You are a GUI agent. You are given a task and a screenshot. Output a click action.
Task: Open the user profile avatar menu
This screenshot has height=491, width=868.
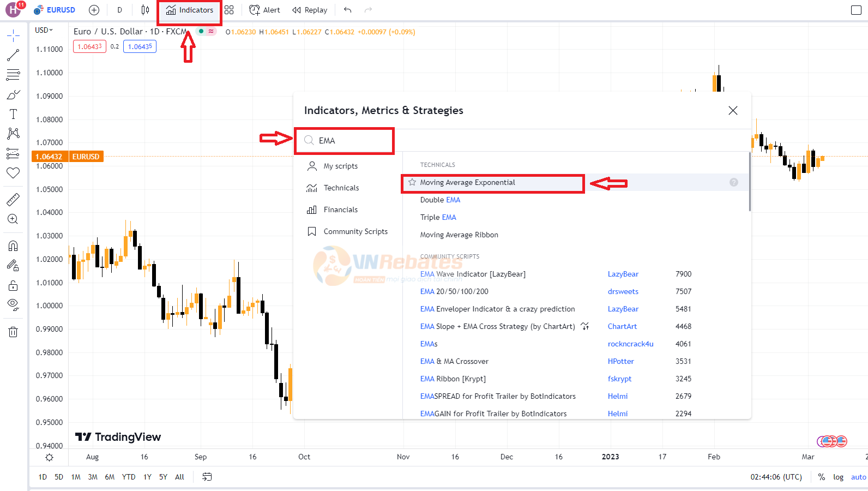[13, 10]
